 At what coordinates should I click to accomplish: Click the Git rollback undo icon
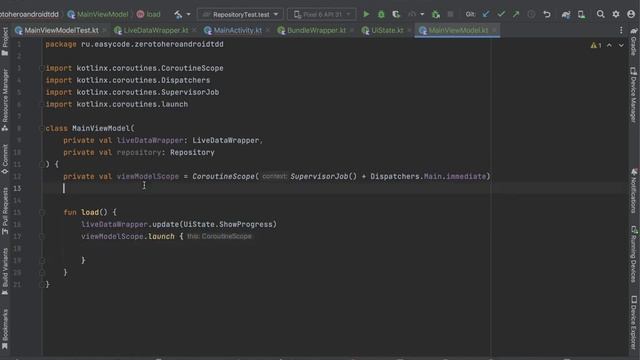[x=547, y=14]
